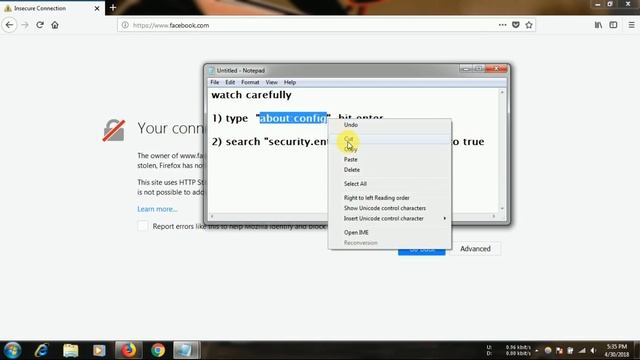Image resolution: width=640 pixels, height=360 pixels.
Task: Open Firefox Library icon
Action: pos(598,25)
